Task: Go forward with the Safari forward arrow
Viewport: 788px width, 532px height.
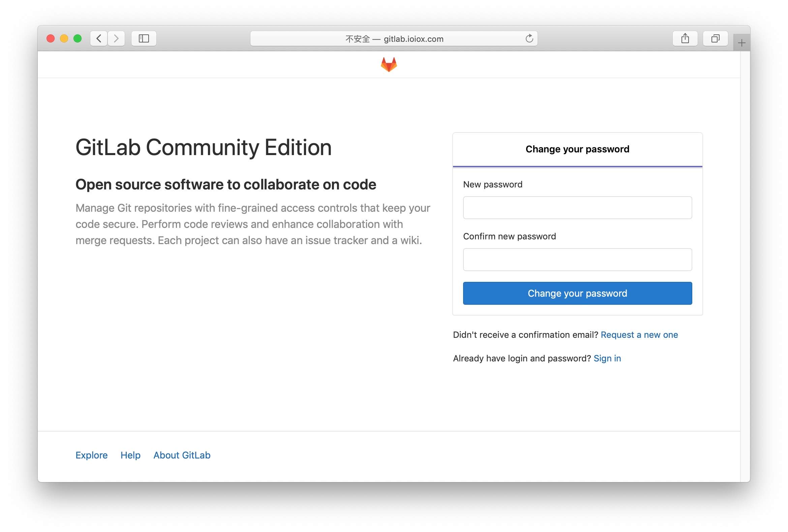Action: coord(116,38)
